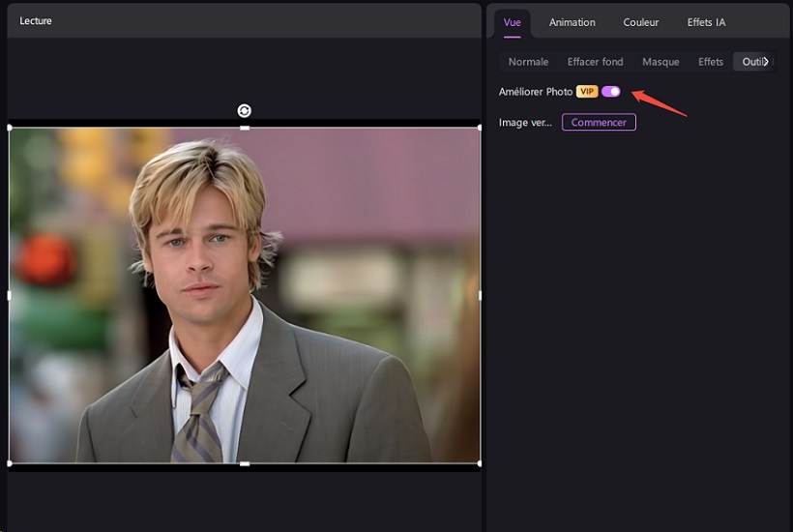Click the top-right corner resize handle
The width and height of the screenshot is (793, 532).
pos(480,128)
